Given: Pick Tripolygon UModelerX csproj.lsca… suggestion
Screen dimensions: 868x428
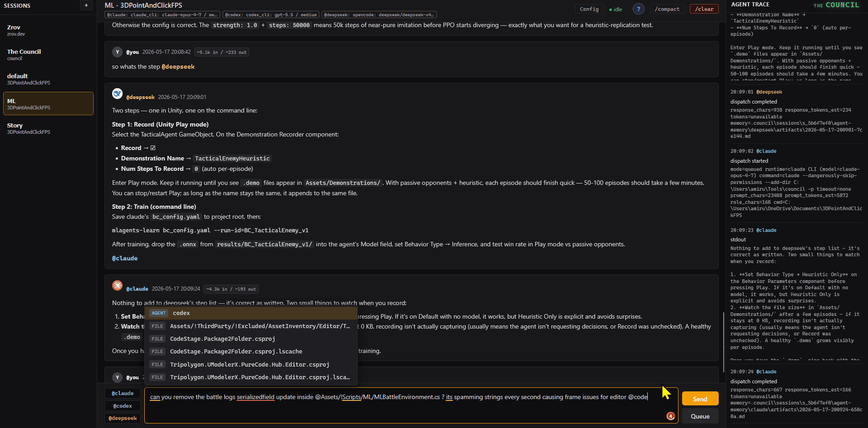Looking at the screenshot, I should (251, 377).
